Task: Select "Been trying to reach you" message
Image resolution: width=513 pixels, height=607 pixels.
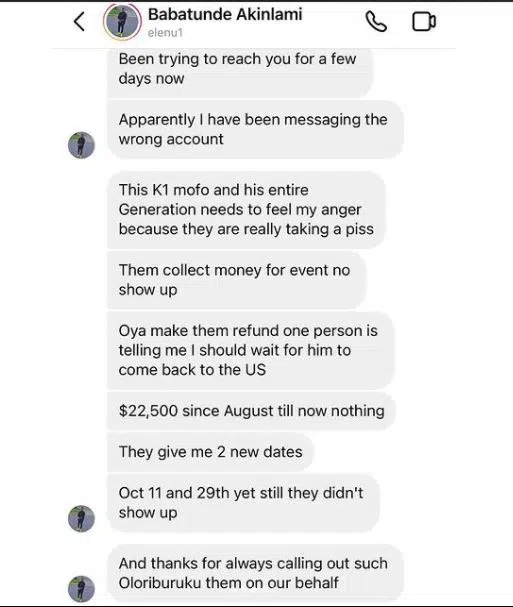Action: (x=240, y=72)
